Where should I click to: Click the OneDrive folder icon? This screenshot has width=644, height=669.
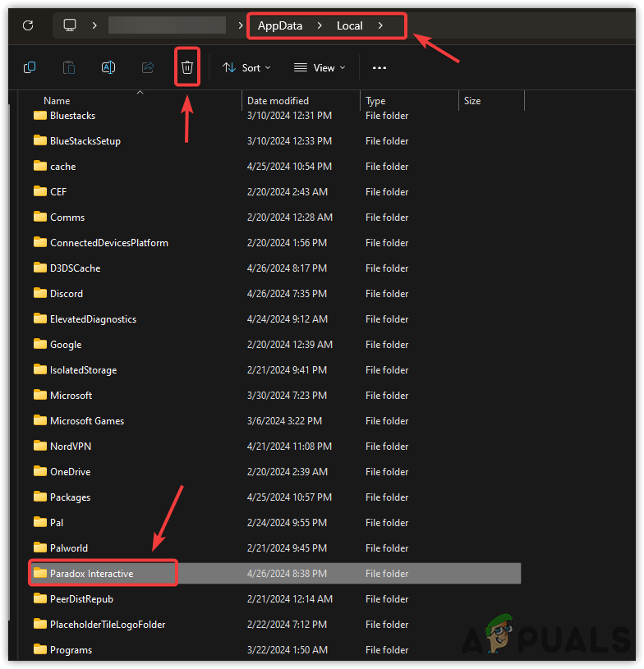pos(40,471)
